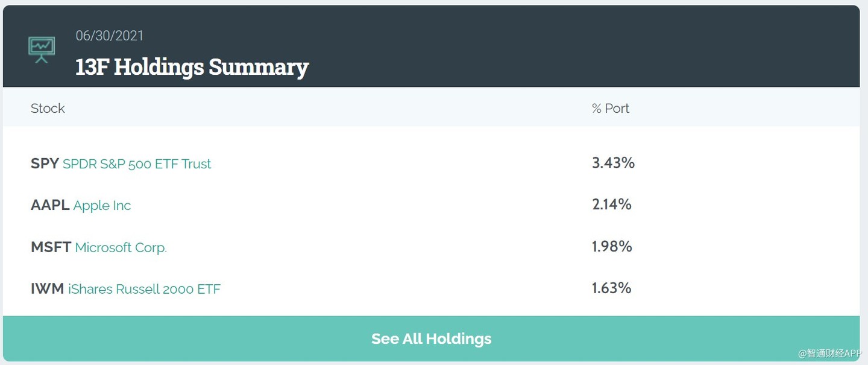The width and height of the screenshot is (868, 365).
Task: Select the IWM ticker symbol
Action: pyautogui.click(x=47, y=289)
